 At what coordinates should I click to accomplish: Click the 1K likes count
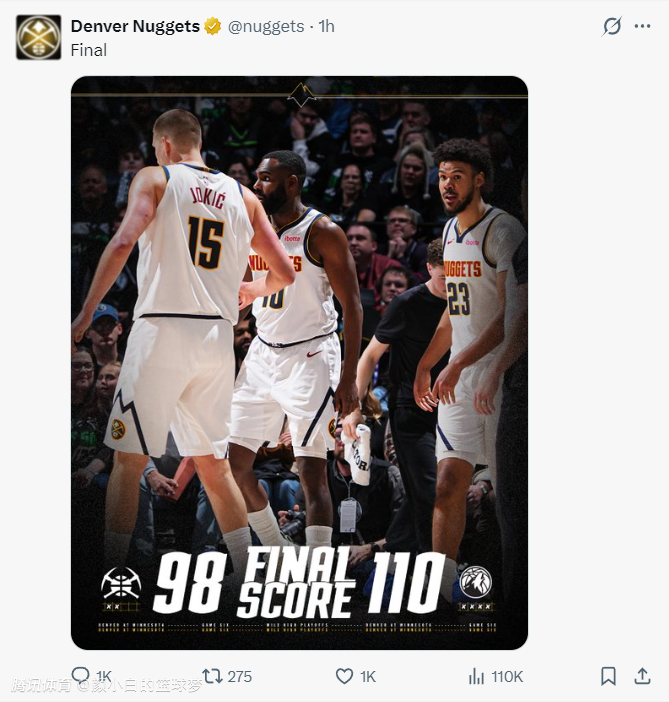point(368,676)
